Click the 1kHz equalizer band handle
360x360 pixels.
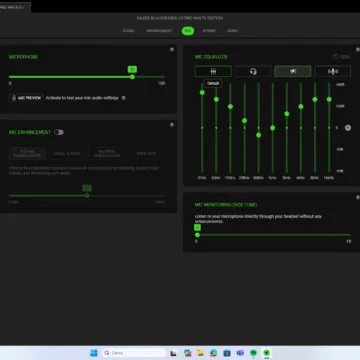[x=273, y=128]
